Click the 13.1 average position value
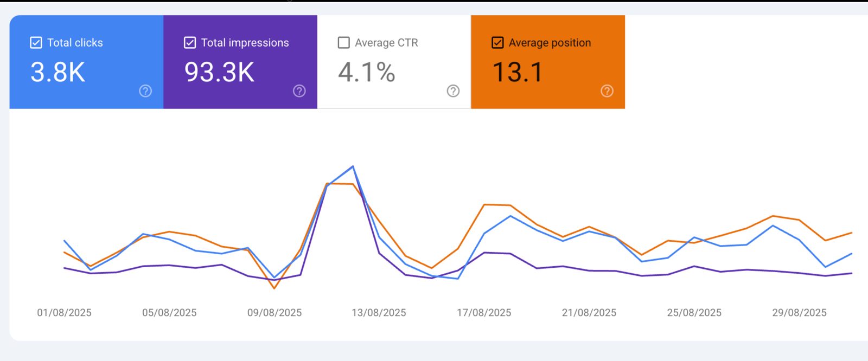The width and height of the screenshot is (868, 361). click(518, 72)
